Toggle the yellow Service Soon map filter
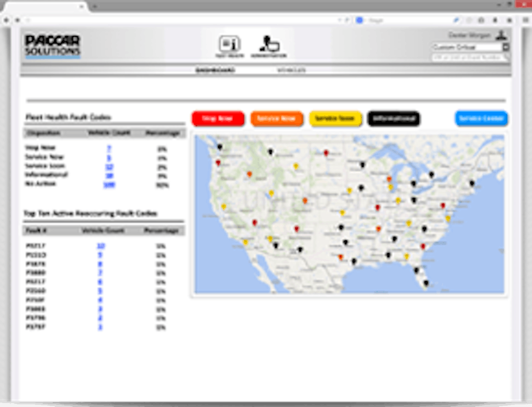532x407 pixels. pos(336,118)
